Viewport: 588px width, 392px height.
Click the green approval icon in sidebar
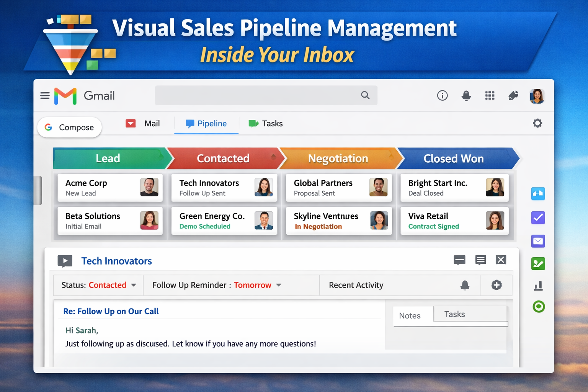pos(538,263)
